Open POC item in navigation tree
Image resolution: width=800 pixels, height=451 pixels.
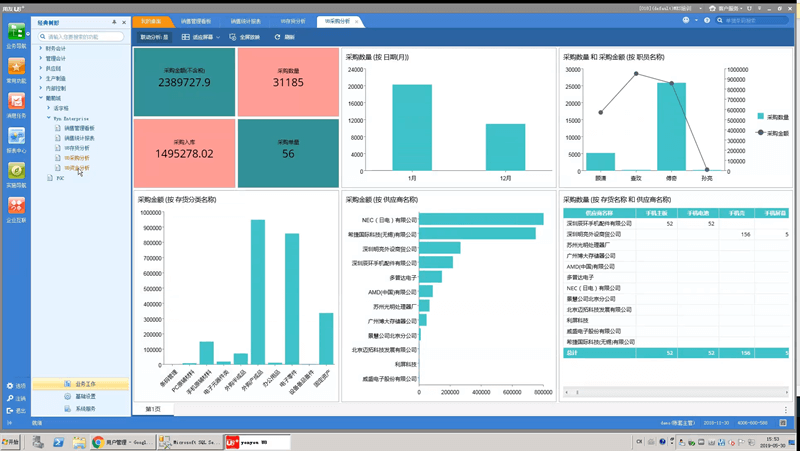coord(60,178)
